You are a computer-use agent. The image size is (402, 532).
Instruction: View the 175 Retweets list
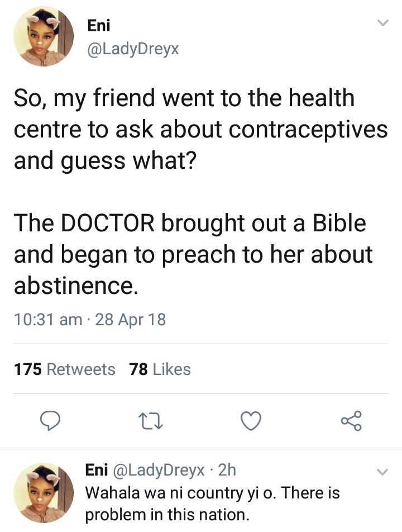(64, 369)
